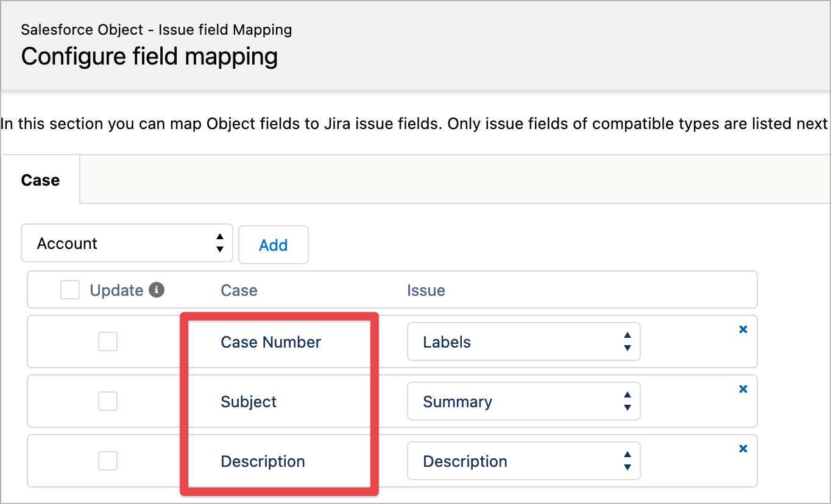Delete the Subject to Summary mapping
Image resolution: width=831 pixels, height=504 pixels.
pyautogui.click(x=743, y=389)
